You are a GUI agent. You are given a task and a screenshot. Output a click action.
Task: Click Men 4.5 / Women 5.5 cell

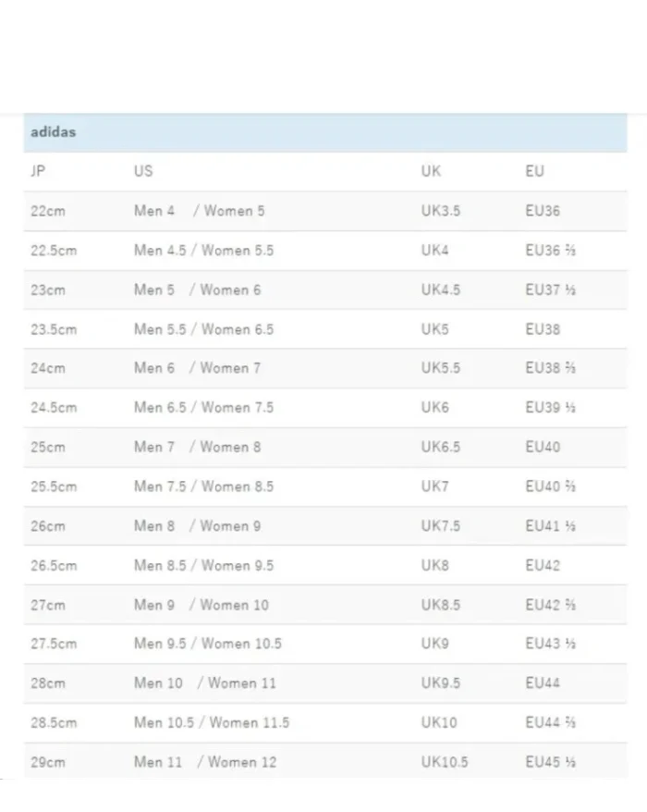click(x=204, y=251)
